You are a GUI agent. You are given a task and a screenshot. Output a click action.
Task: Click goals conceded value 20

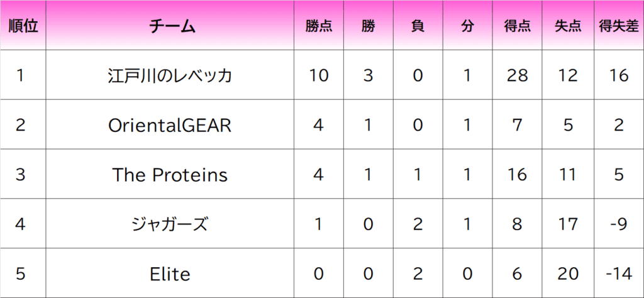[567, 273]
